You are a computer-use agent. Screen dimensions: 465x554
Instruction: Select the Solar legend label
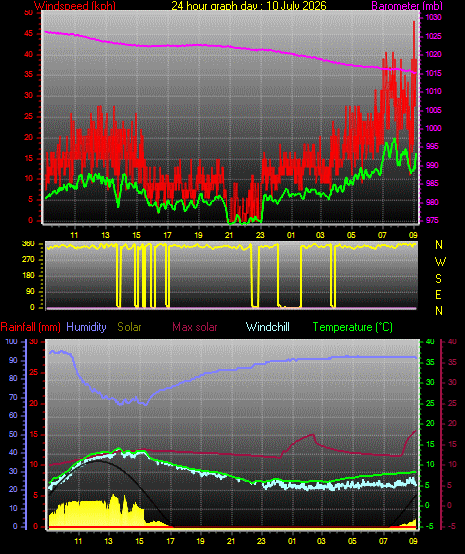129,327
